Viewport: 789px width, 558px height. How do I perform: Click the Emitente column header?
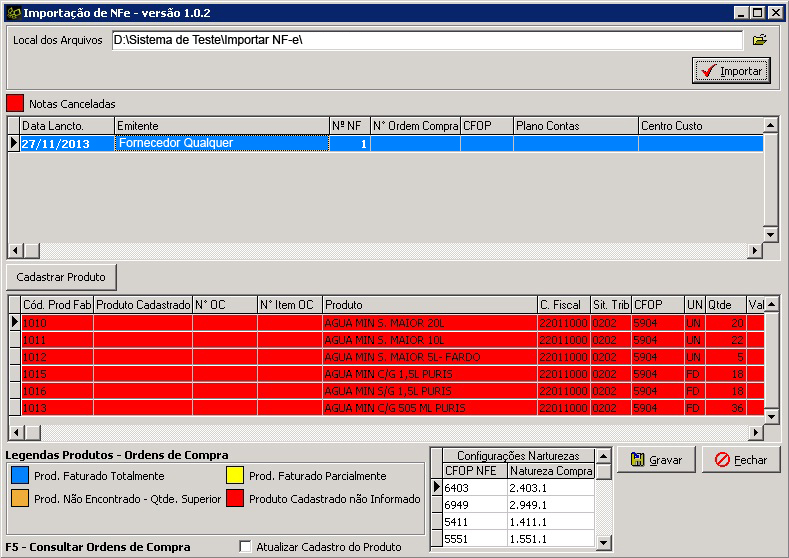click(x=220, y=126)
